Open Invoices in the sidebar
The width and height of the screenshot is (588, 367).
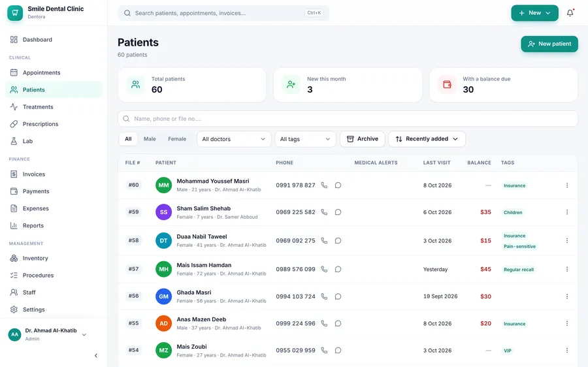(54, 174)
